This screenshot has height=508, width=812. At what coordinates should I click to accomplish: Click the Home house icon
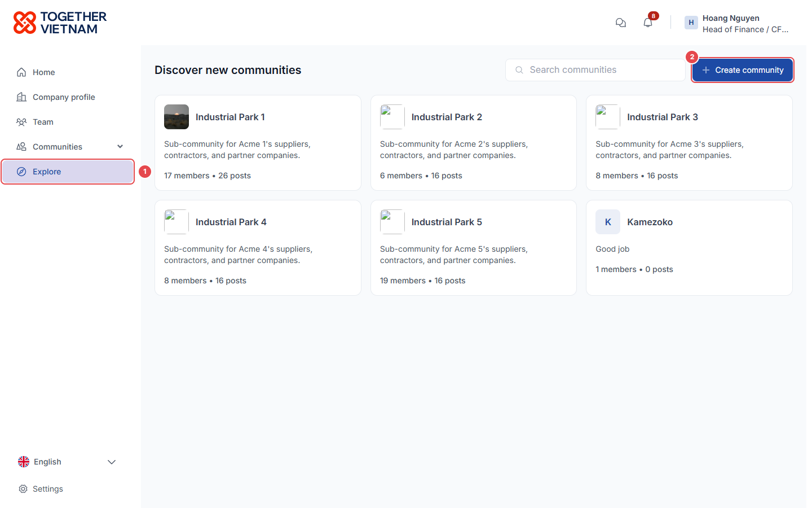[21, 72]
